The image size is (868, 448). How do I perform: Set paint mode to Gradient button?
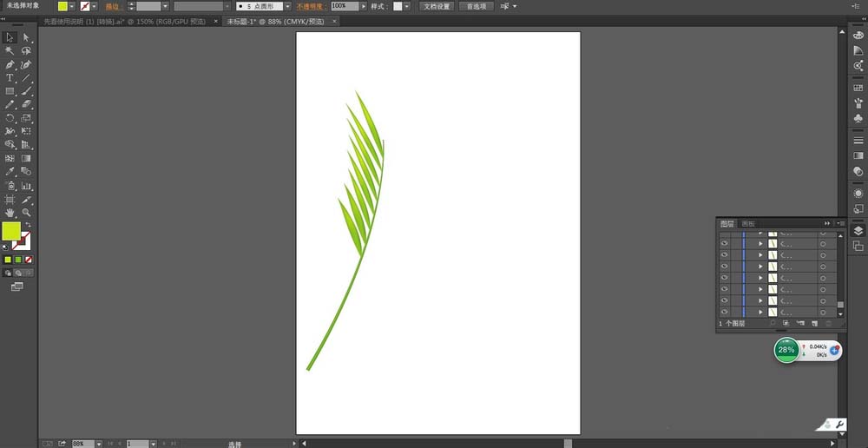[x=17, y=260]
